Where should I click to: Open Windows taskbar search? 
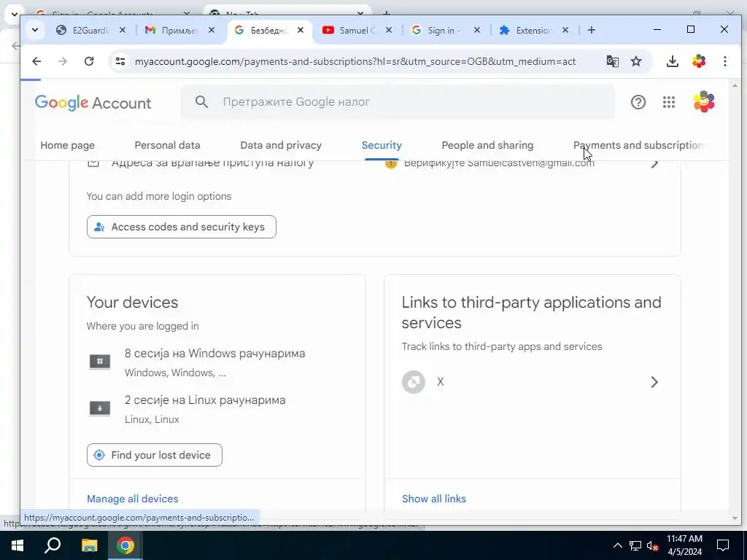point(53,545)
